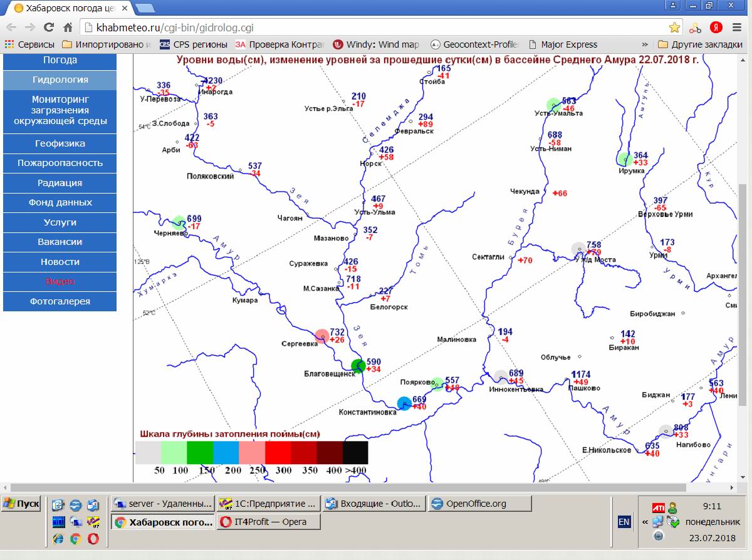Click the Chrome profile person icon
The height and width of the screenshot is (560, 752).
674,5
